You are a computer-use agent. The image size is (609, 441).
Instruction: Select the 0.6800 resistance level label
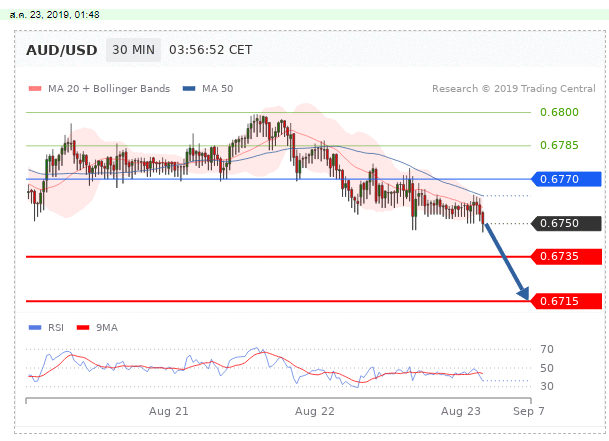559,112
